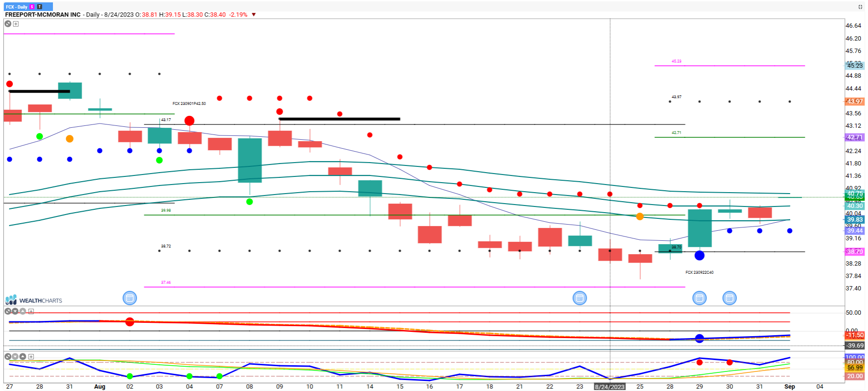Image resolution: width=868 pixels, height=391 pixels.
Task: Select the large green candle on Aug 08
Action: 249,160
